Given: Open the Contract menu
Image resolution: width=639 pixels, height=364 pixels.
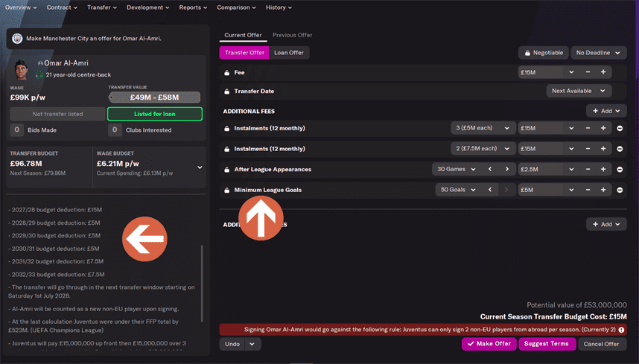Looking at the screenshot, I should point(62,7).
